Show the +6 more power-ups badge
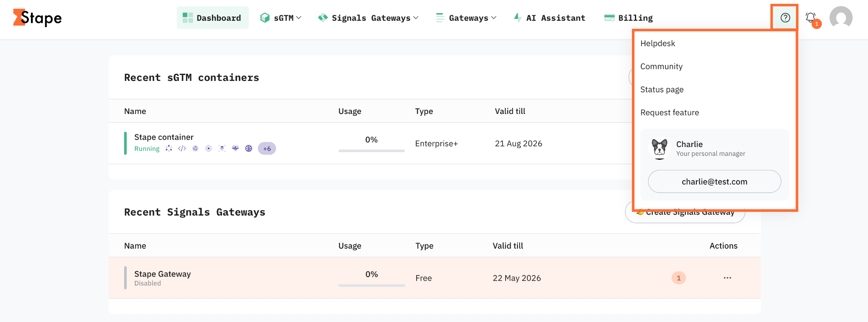Image resolution: width=868 pixels, height=322 pixels. [267, 148]
